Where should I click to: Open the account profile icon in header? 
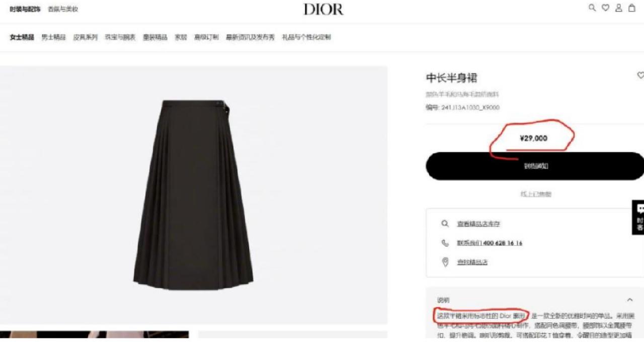point(619,8)
